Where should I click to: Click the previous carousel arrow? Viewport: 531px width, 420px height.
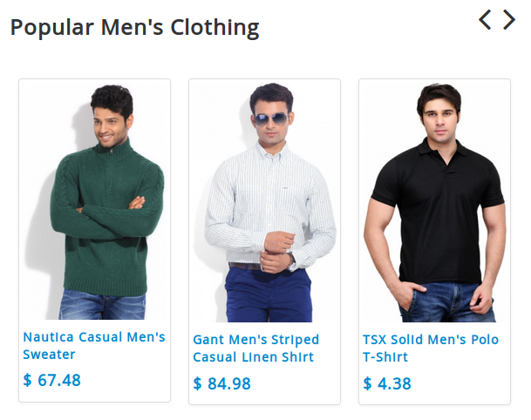point(485,20)
